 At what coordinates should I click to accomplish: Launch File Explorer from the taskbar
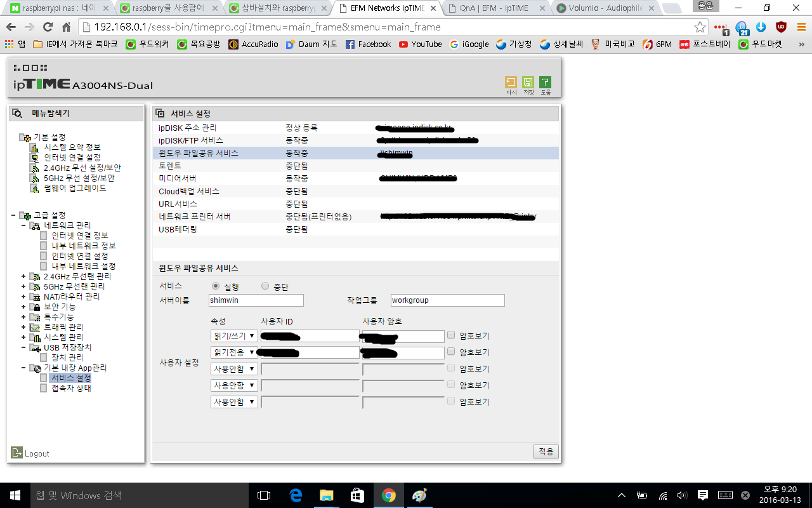327,495
